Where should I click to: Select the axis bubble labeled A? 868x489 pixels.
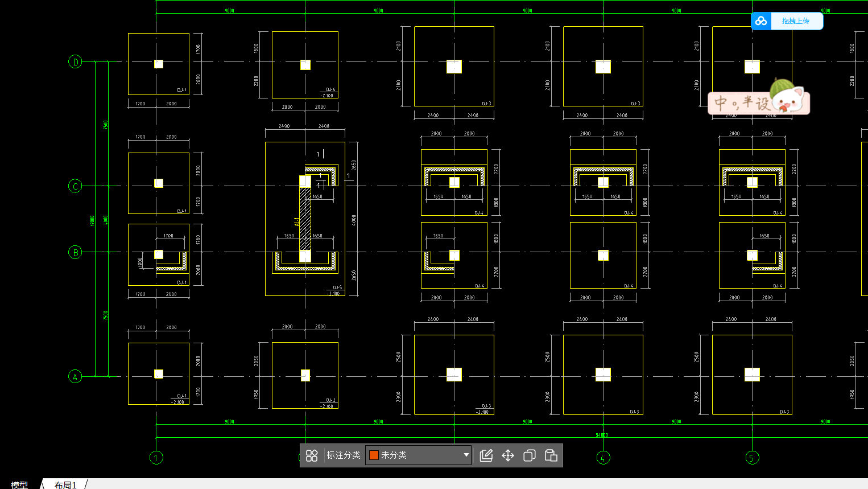click(75, 376)
